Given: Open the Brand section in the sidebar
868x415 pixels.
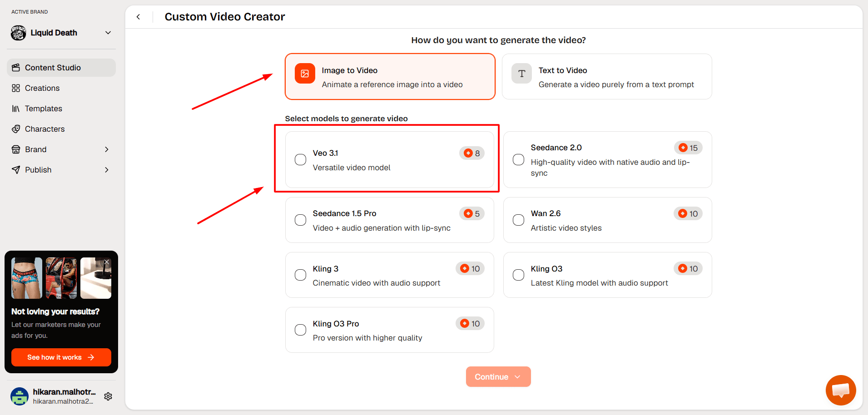Looking at the screenshot, I should pyautogui.click(x=61, y=149).
